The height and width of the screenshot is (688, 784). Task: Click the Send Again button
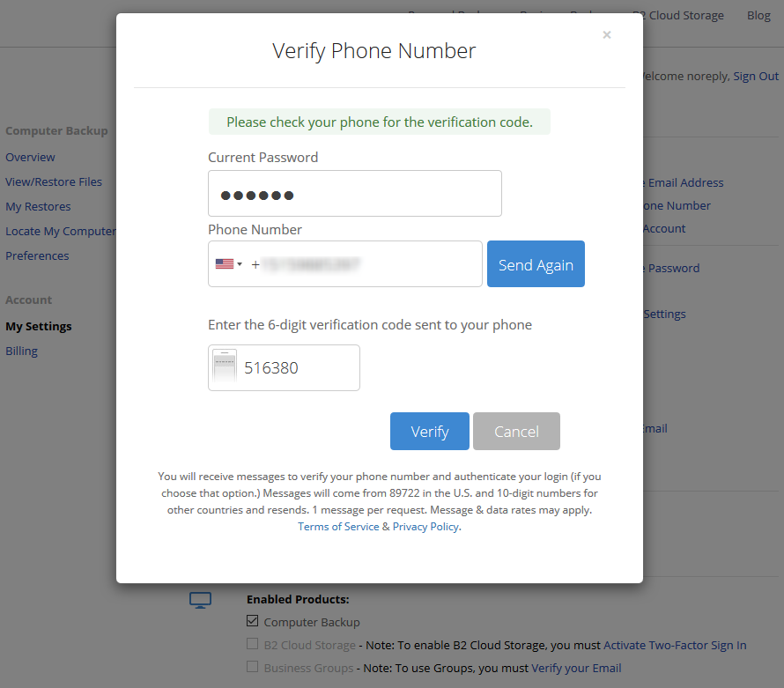tap(536, 264)
